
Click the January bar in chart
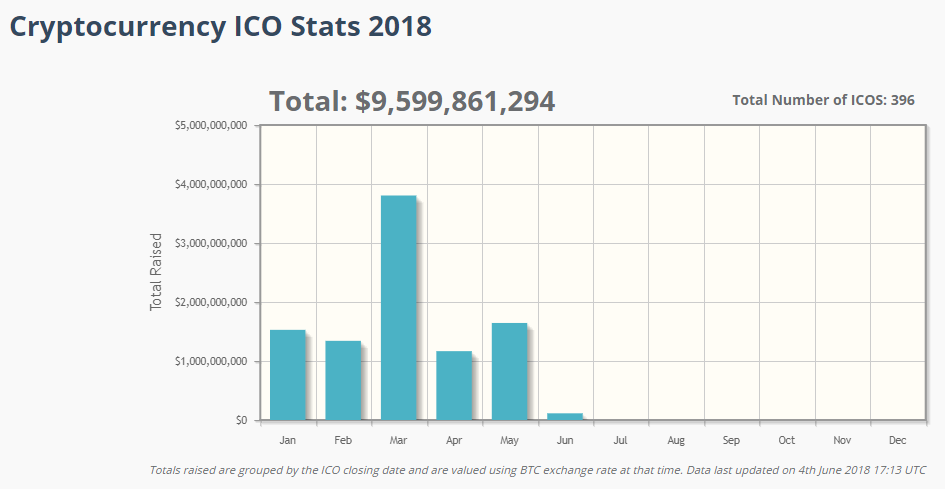tap(288, 375)
